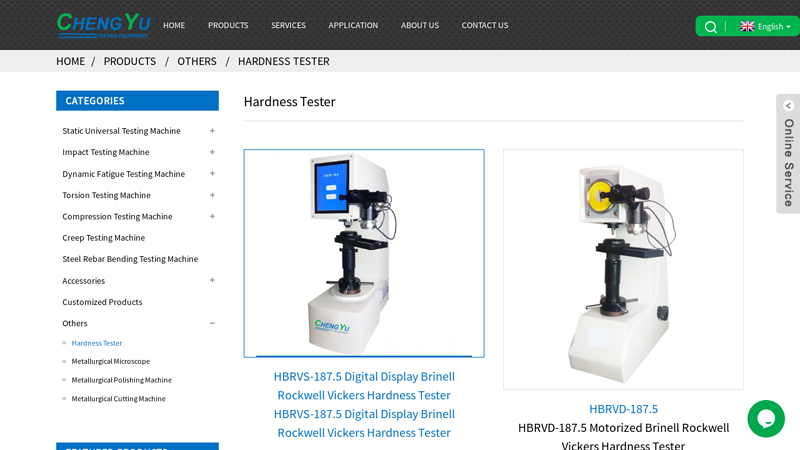Screen dimensions: 800x450
Task: Open HBRVD-187.5 product image
Action: (623, 269)
